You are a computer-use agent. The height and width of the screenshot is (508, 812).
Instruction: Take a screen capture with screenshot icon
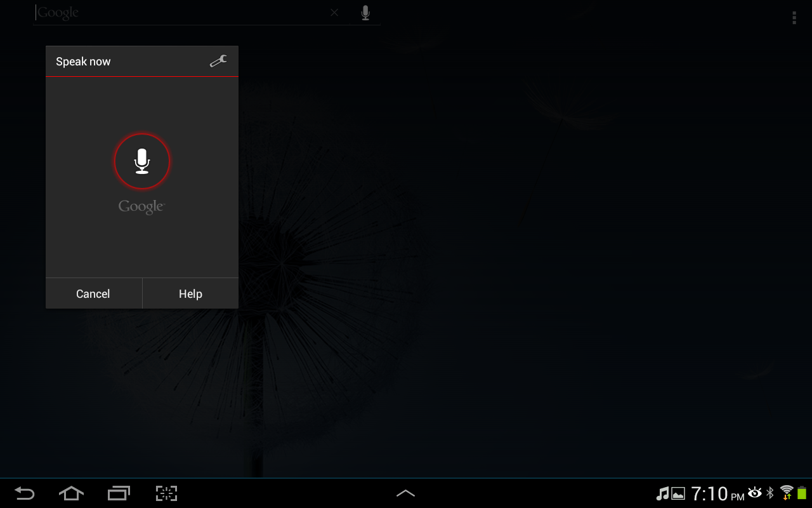click(166, 493)
